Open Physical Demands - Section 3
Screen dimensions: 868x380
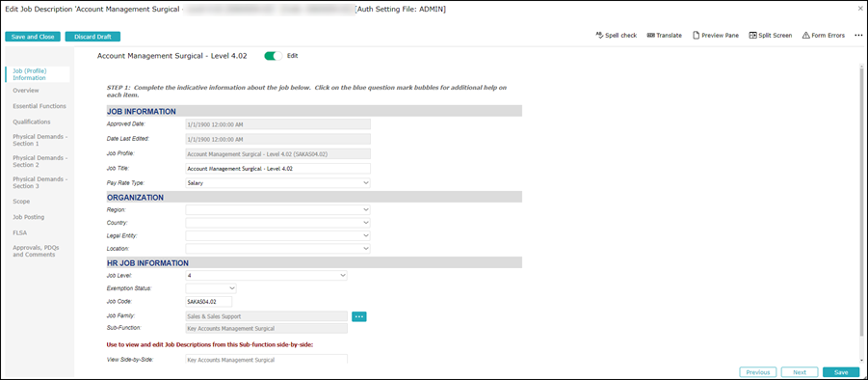click(x=39, y=183)
